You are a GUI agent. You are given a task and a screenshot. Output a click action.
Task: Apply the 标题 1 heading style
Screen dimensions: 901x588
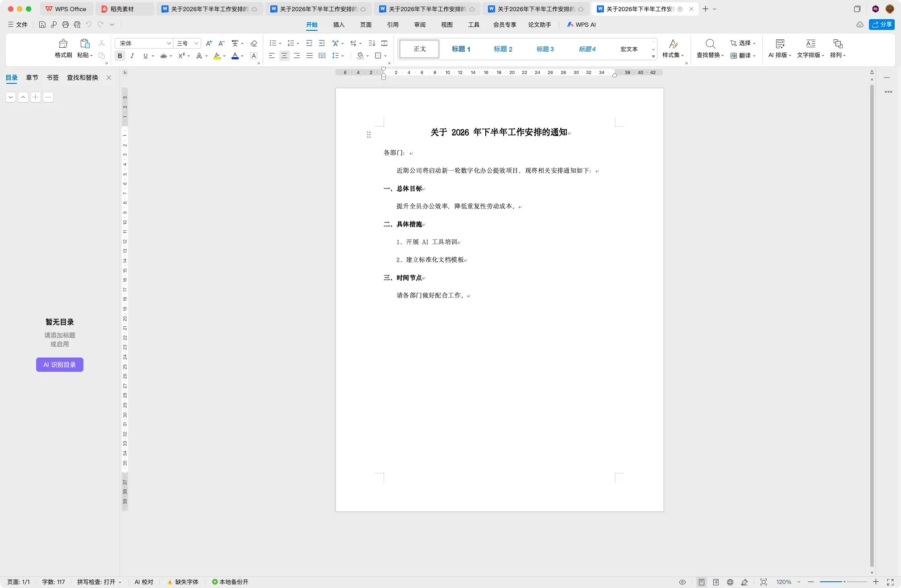click(x=461, y=49)
